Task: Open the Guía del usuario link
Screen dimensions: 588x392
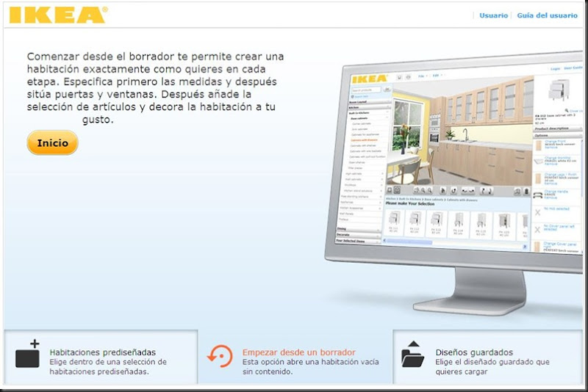Action: (547, 15)
